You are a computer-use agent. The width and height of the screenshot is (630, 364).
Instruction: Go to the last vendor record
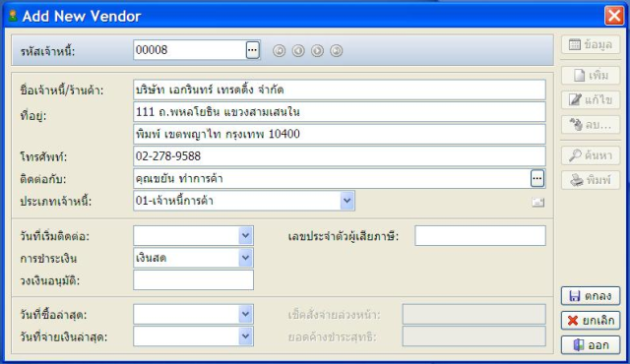point(337,50)
